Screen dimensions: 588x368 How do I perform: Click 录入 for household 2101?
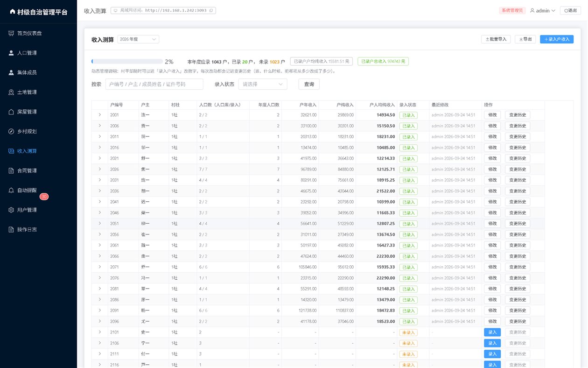click(492, 332)
